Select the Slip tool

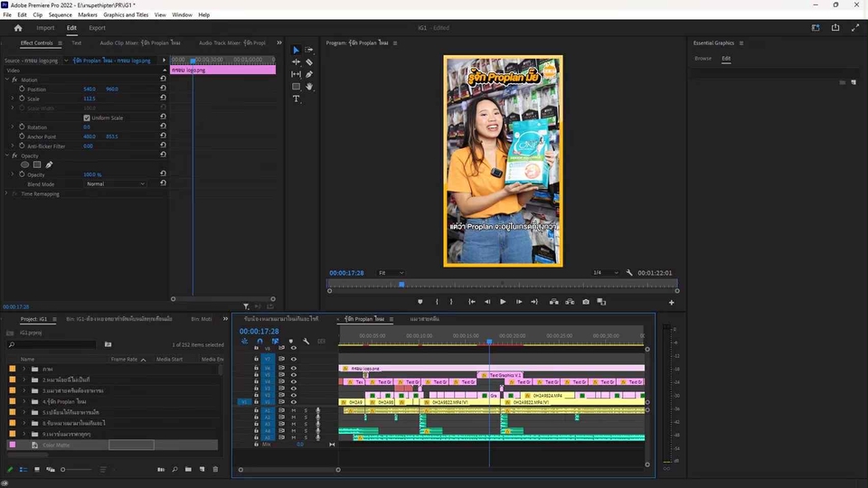tap(296, 74)
